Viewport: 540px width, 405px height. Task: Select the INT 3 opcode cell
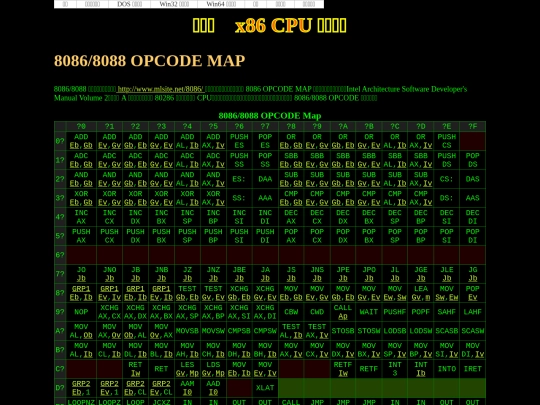coord(395,369)
